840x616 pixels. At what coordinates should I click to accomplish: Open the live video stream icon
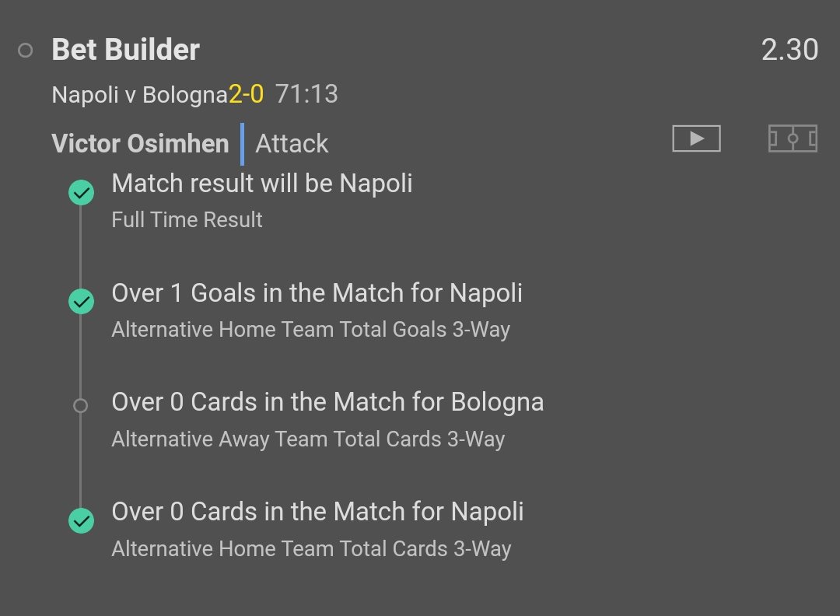tap(696, 138)
